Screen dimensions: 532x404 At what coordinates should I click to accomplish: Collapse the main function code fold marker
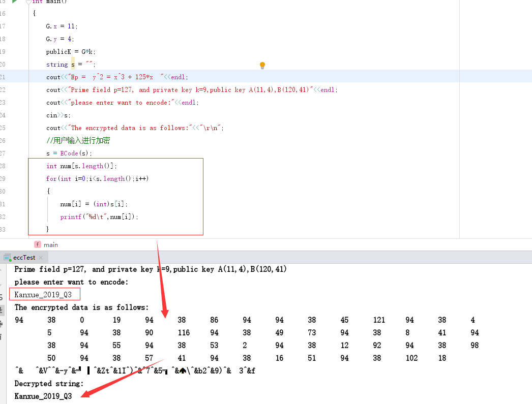point(27,2)
